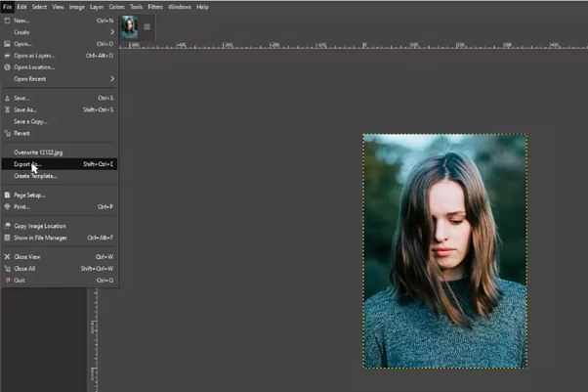Image resolution: width=588 pixels, height=392 pixels.
Task: Click the horizontal ruler above the canvas
Action: (354, 45)
